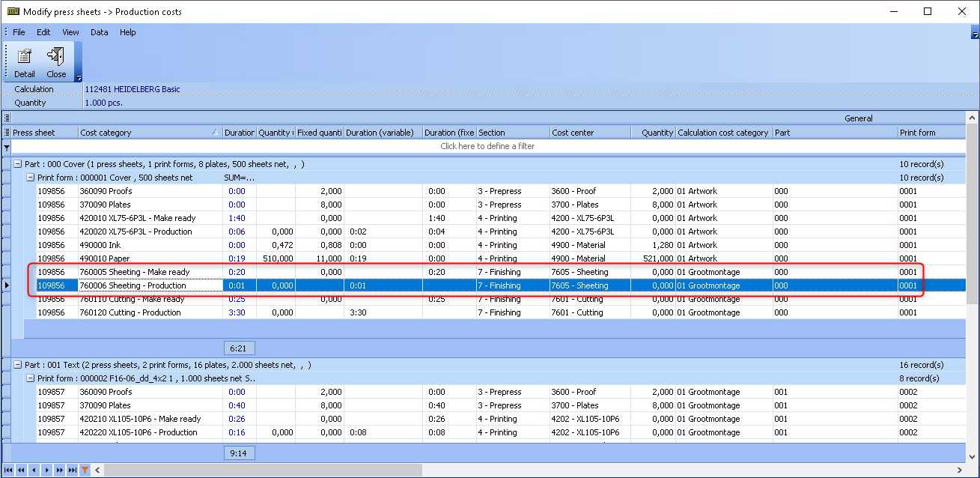Select row 360090 Proofs in Cover part
This screenshot has width=980, height=478.
tap(500, 191)
